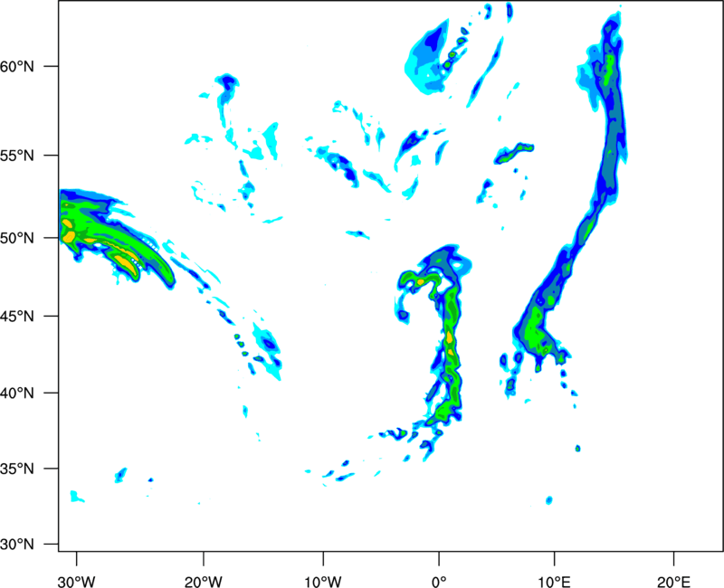Click the 10°W longitude label

click(323, 582)
